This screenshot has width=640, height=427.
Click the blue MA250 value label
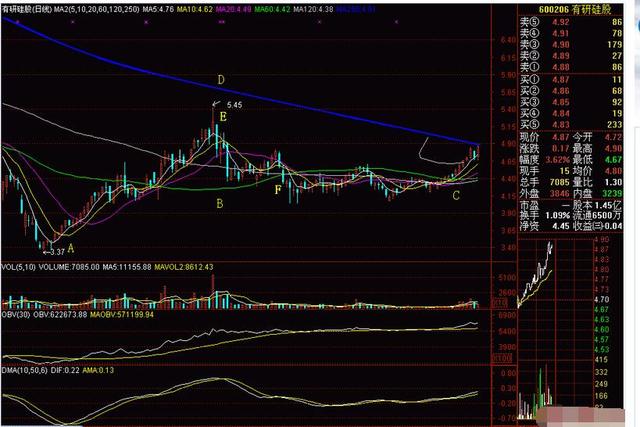(355, 9)
